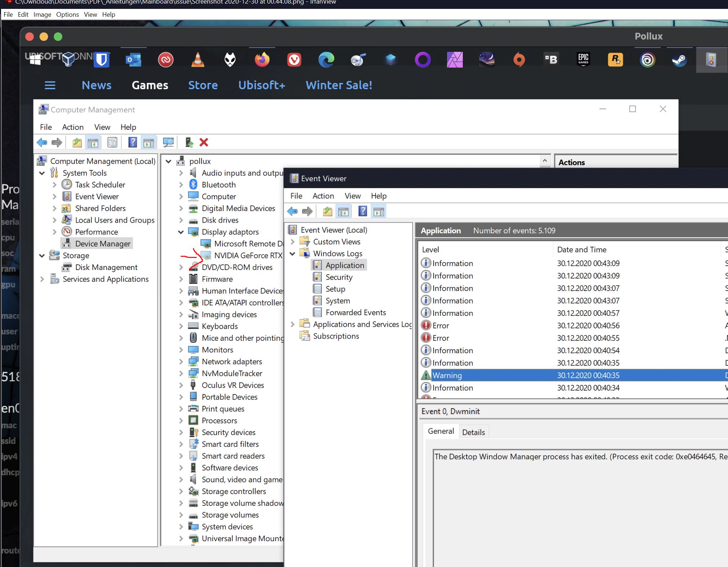Open Rockstar Games launcher icon

616,60
